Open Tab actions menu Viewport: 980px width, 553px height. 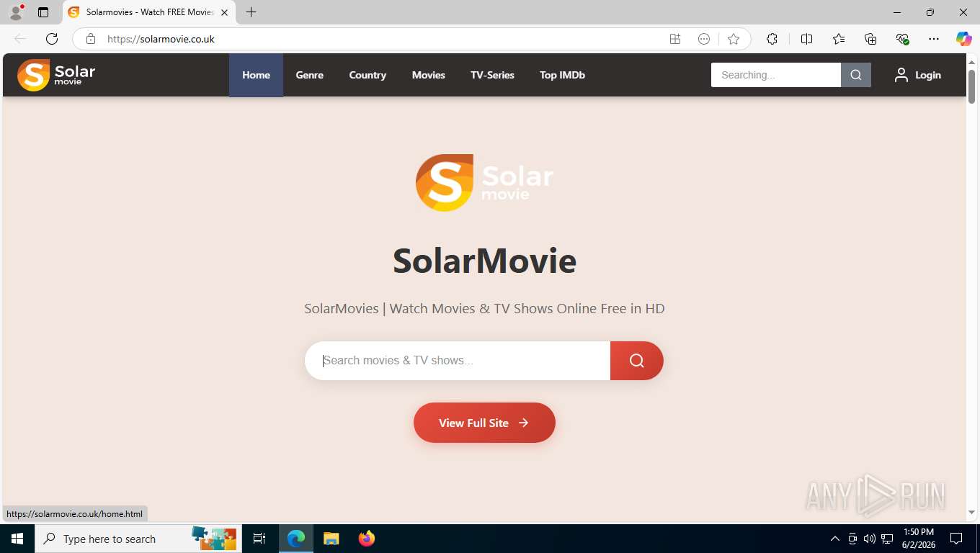pos(43,12)
